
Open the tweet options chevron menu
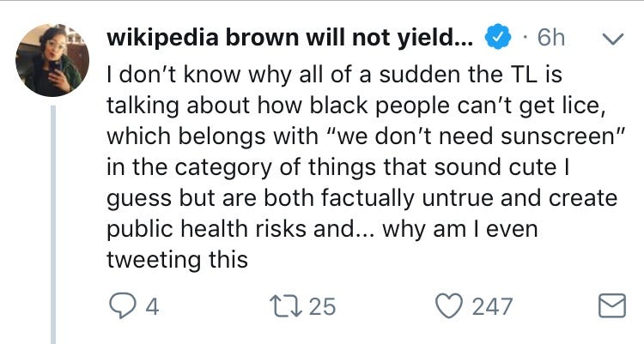[x=612, y=39]
